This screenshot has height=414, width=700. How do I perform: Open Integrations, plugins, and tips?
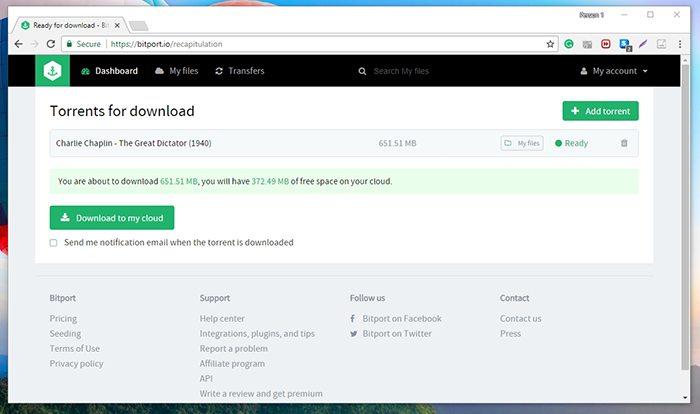click(x=257, y=334)
